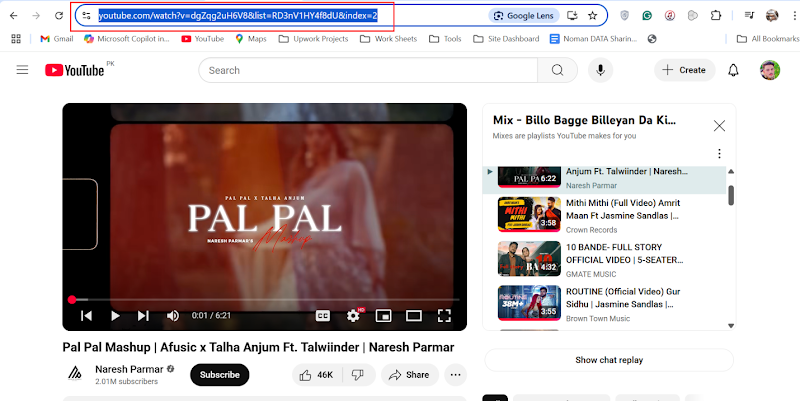Screen dimensions: 800x401
Task: Mute the video with the speaker icon
Action: pos(173,316)
